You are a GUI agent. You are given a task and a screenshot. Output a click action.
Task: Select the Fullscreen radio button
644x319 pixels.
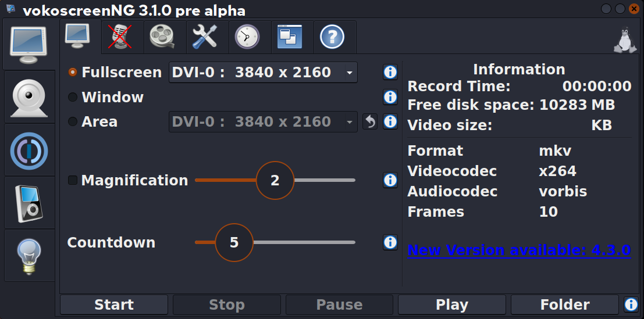tap(73, 73)
